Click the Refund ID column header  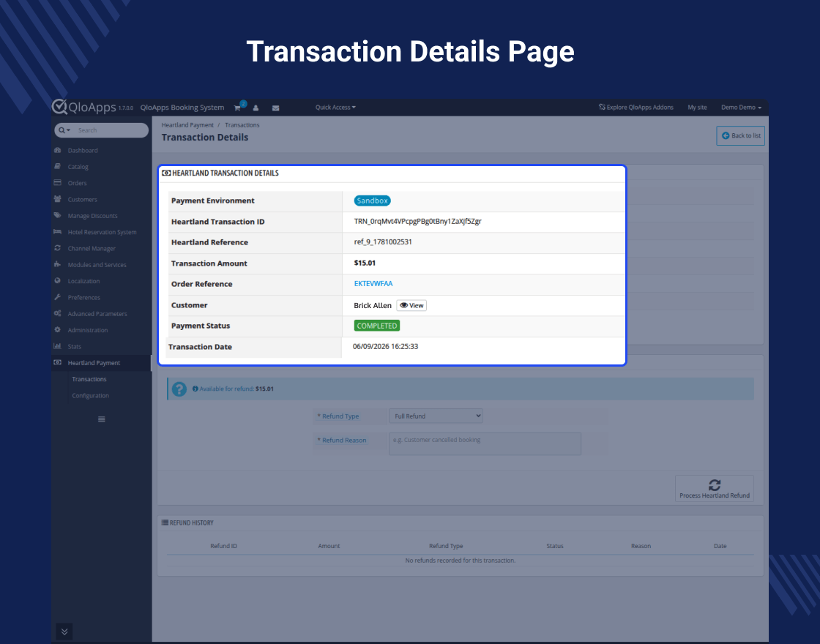[224, 546]
